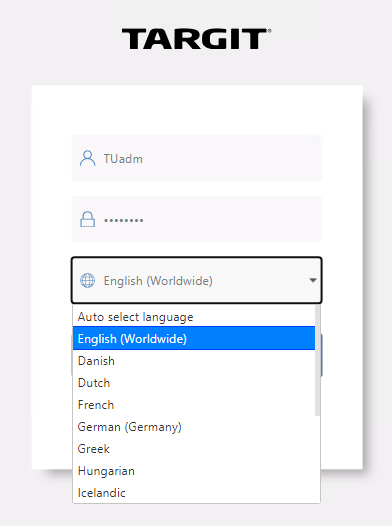Click scrollbar track below the thumb
This screenshot has width=392, height=526.
pyautogui.click(x=318, y=459)
